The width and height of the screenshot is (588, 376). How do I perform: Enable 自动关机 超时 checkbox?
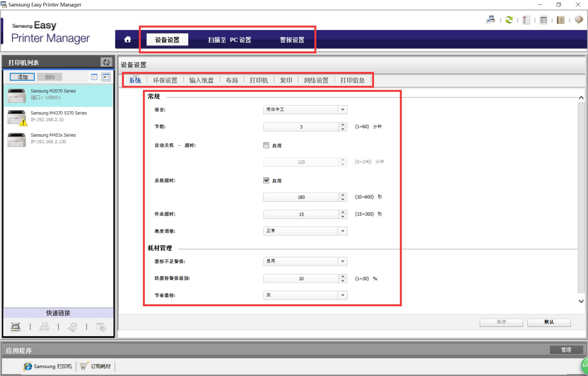pyautogui.click(x=266, y=145)
